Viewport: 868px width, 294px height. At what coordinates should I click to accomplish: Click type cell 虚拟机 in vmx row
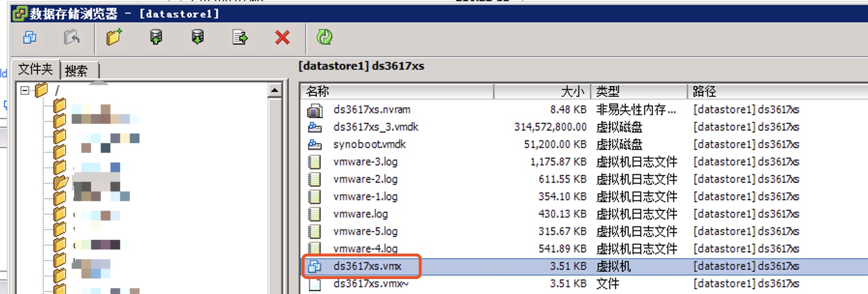point(613,266)
